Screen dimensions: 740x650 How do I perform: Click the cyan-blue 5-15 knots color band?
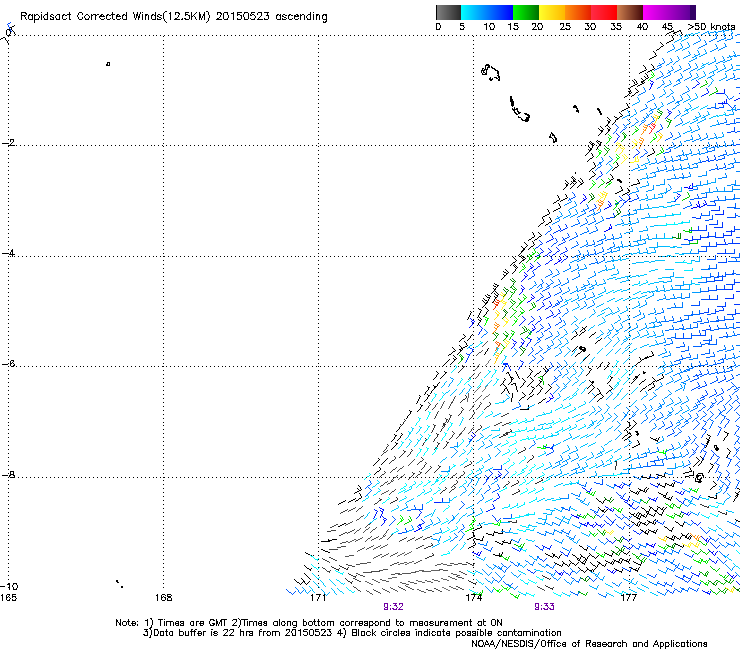(487, 12)
